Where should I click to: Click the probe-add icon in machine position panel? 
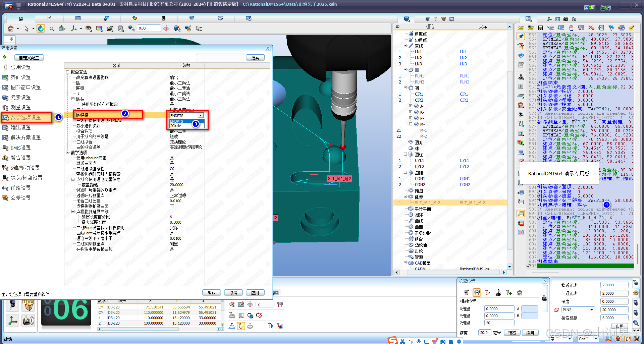509,293
